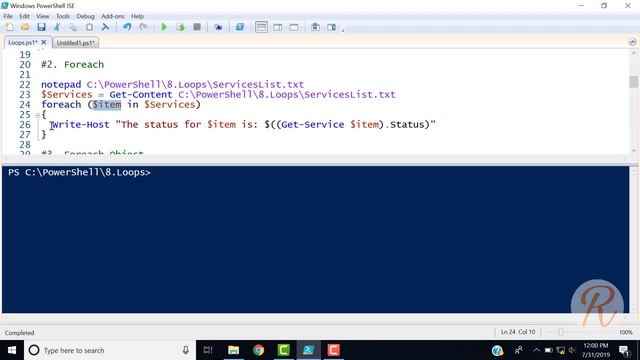
Task: Show the script pane on the right
Action: (278, 27)
